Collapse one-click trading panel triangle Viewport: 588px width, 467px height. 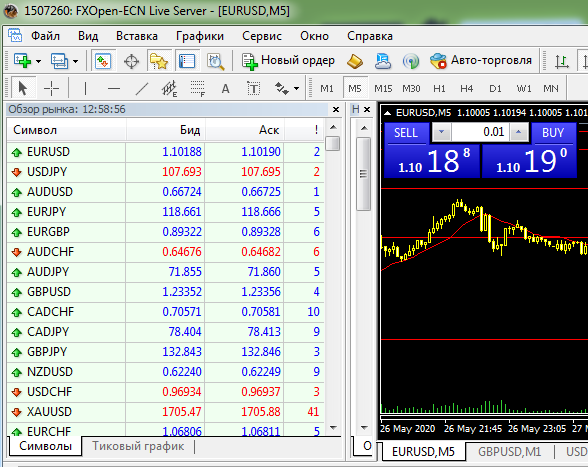[388, 113]
